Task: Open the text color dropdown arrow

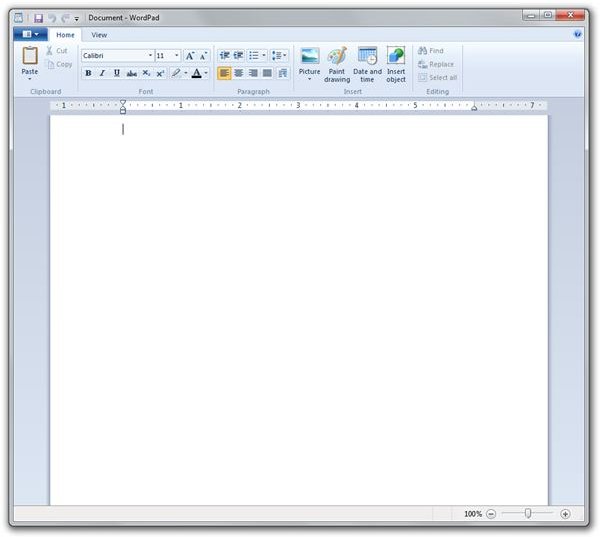Action: pyautogui.click(x=206, y=73)
